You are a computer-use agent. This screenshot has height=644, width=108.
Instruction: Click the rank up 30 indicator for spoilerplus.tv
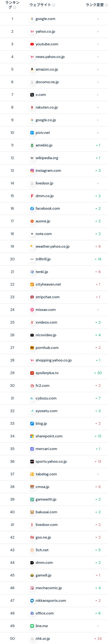tap(98, 373)
